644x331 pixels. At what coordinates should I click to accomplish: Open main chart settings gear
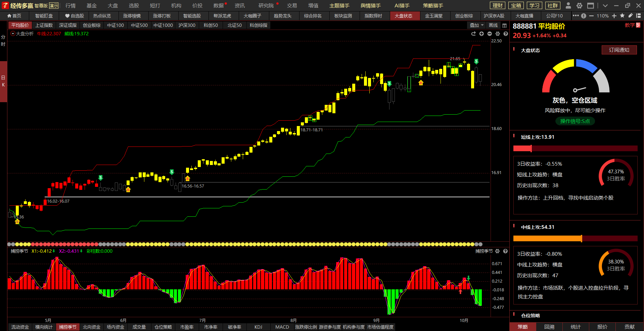(498, 34)
